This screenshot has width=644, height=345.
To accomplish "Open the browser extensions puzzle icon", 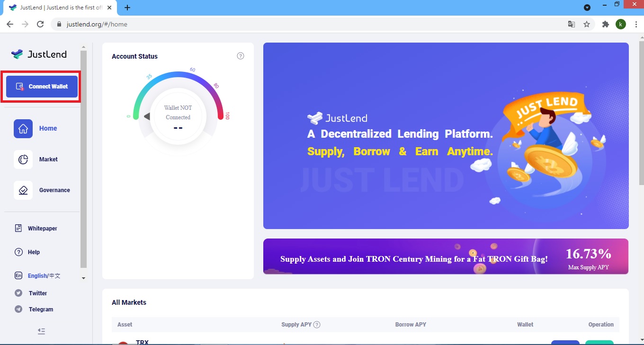I will 605,24.
